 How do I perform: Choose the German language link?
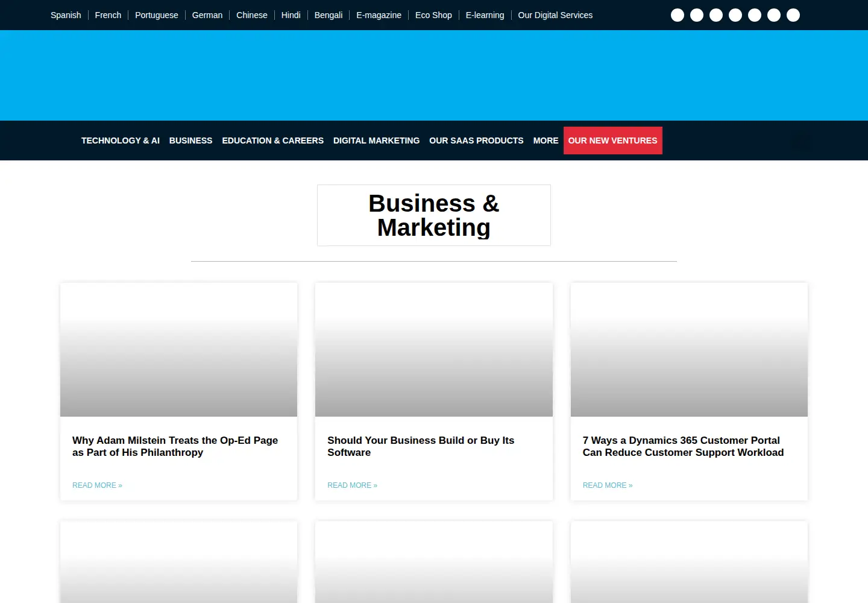[x=207, y=15]
